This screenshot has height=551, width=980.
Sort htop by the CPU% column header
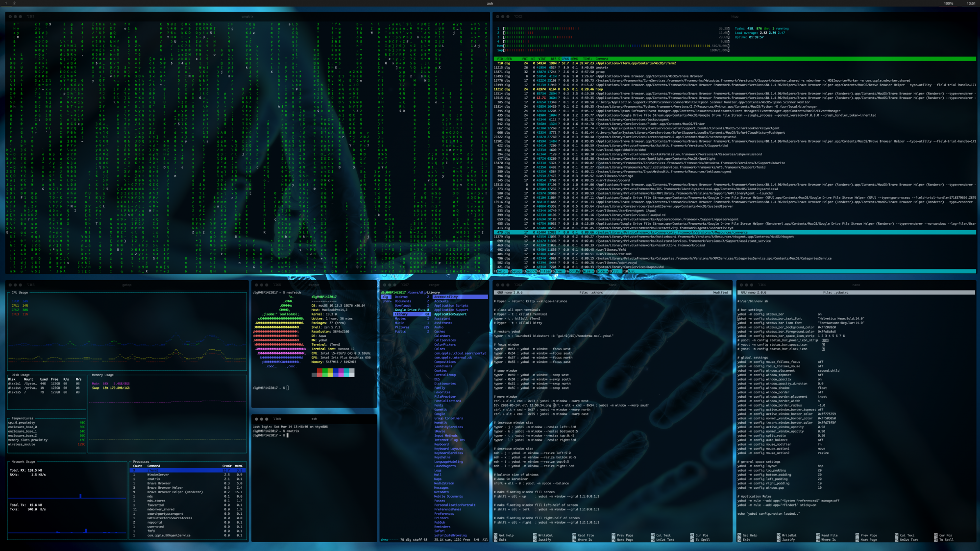565,59
